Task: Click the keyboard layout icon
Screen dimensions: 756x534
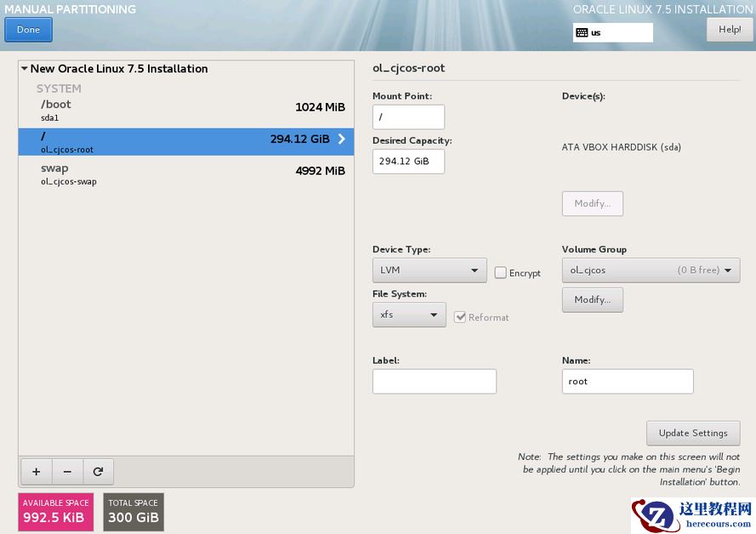Action: [582, 32]
